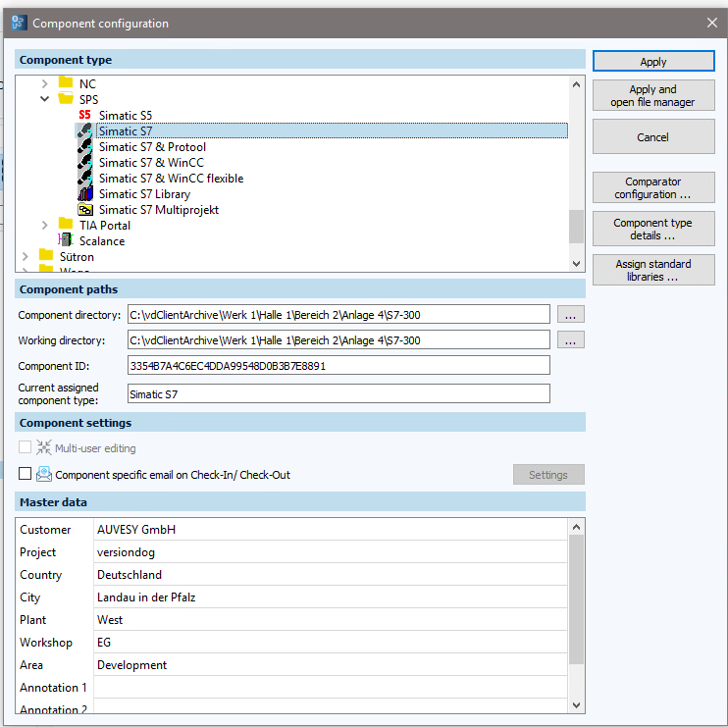
Task: Click the Simatic S7 & WinCC icon
Action: click(85, 163)
